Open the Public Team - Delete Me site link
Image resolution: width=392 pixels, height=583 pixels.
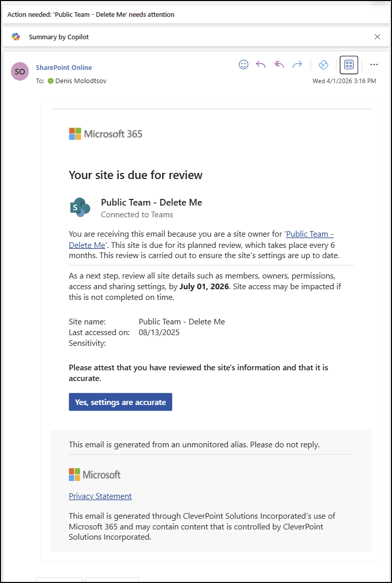tap(309, 234)
